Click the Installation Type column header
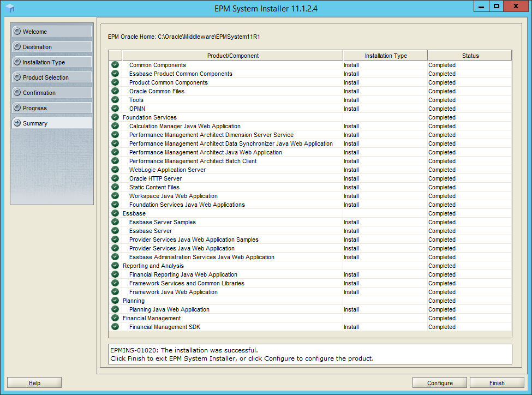 pyautogui.click(x=385, y=56)
